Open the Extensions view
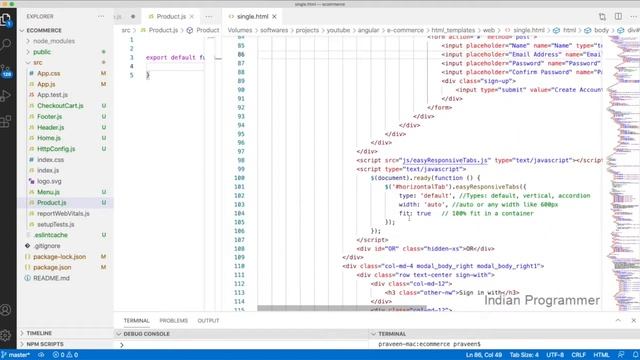The image size is (640, 360). coord(6,121)
